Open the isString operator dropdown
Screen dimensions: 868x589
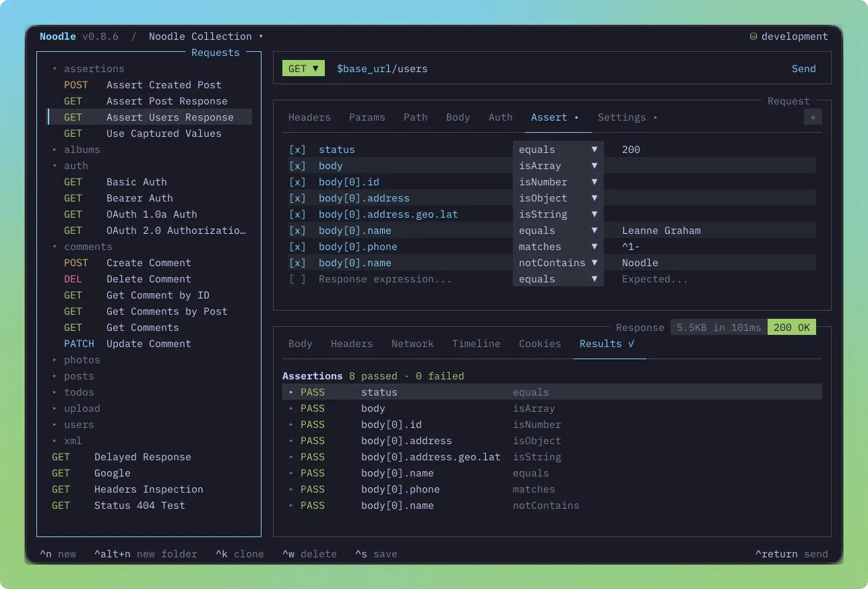pos(558,214)
